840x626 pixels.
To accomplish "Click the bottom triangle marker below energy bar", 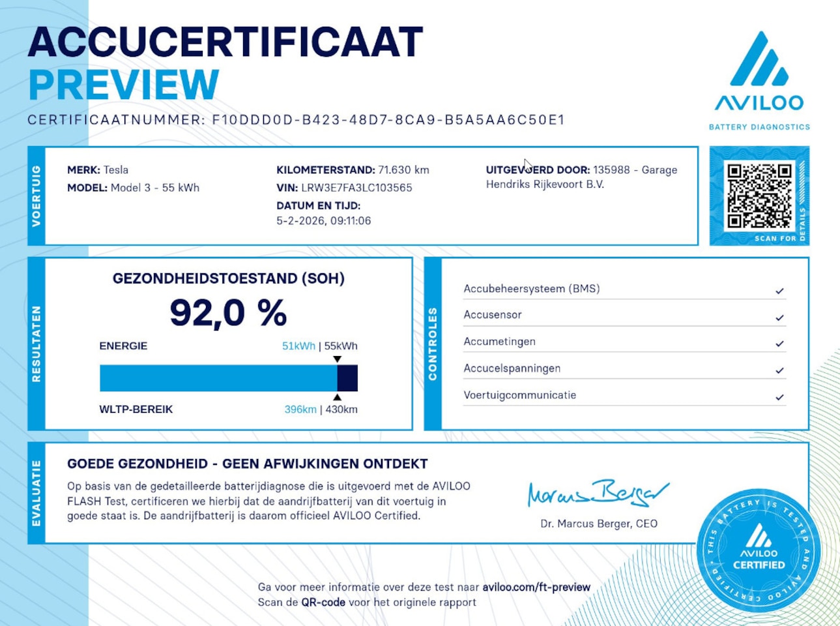I will coord(337,397).
